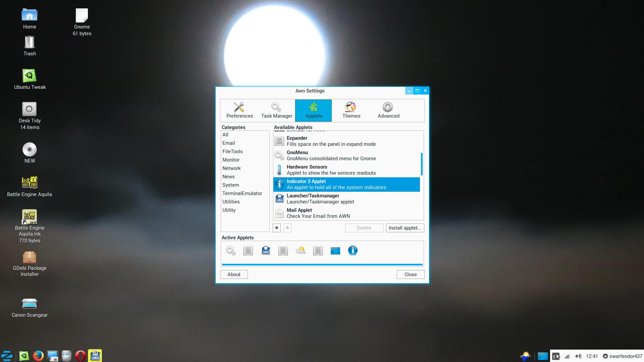Open the swarfendor437 user menu
This screenshot has height=362, width=644.
[622, 356]
